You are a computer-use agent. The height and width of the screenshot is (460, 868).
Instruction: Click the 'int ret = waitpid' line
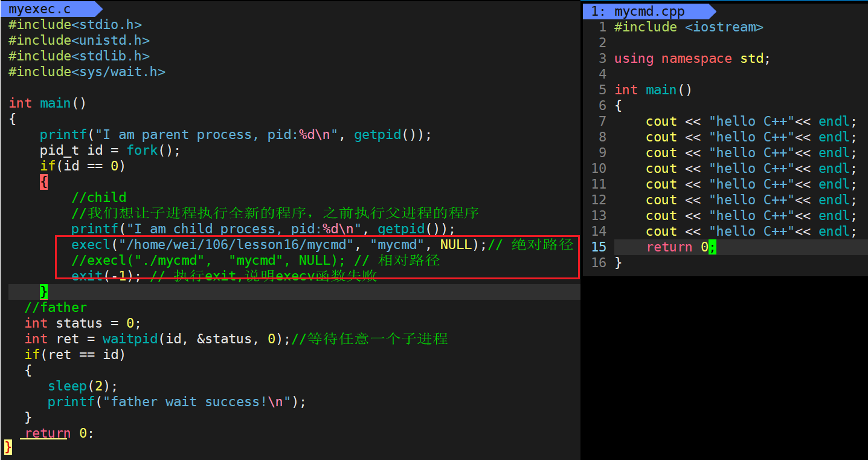pyautogui.click(x=236, y=339)
